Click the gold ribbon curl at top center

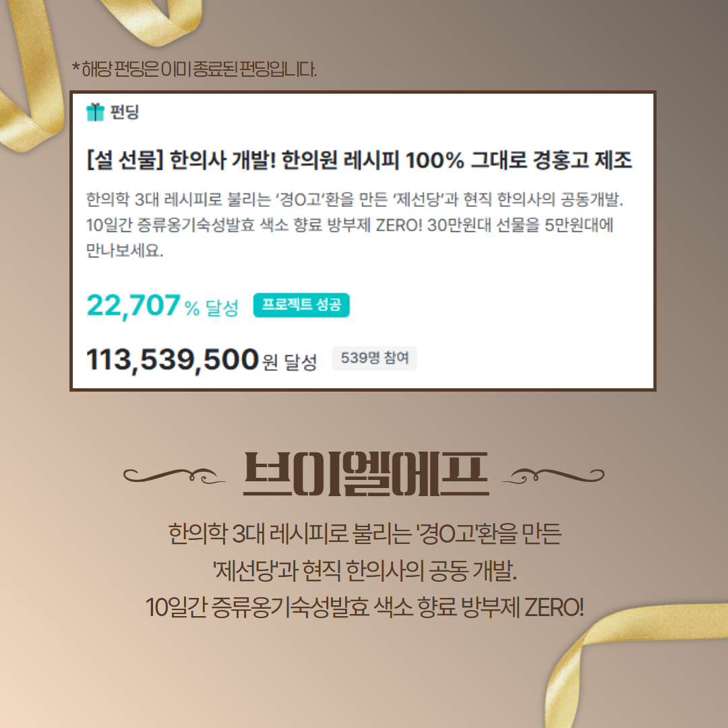click(x=153, y=21)
